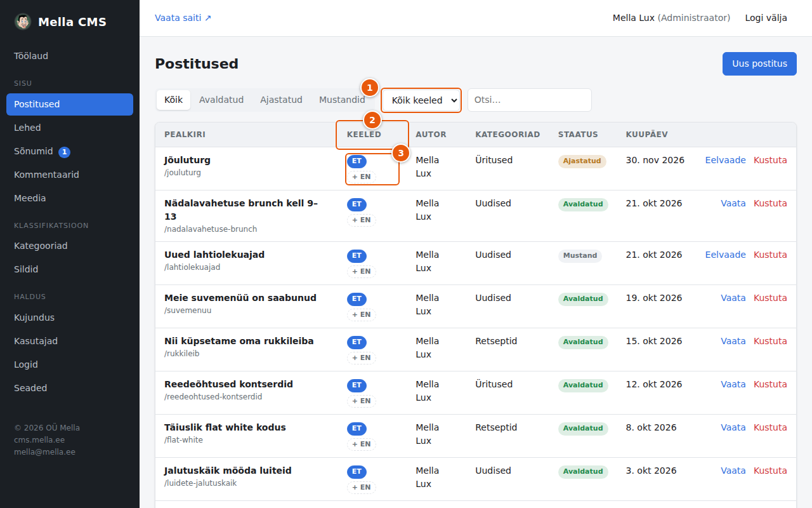Open Kommentaarid in the sidebar

[x=70, y=175]
